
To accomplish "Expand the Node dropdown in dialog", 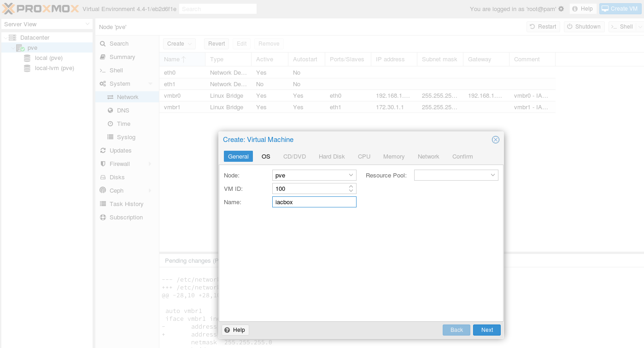I will (x=351, y=175).
